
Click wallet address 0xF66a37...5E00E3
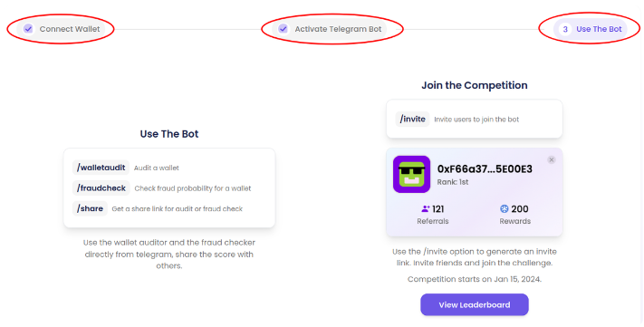pos(485,169)
